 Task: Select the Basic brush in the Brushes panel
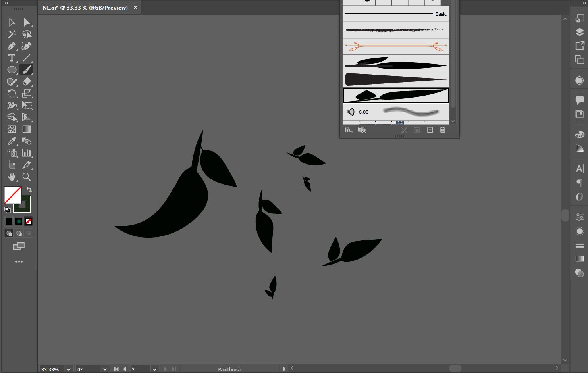click(395, 14)
